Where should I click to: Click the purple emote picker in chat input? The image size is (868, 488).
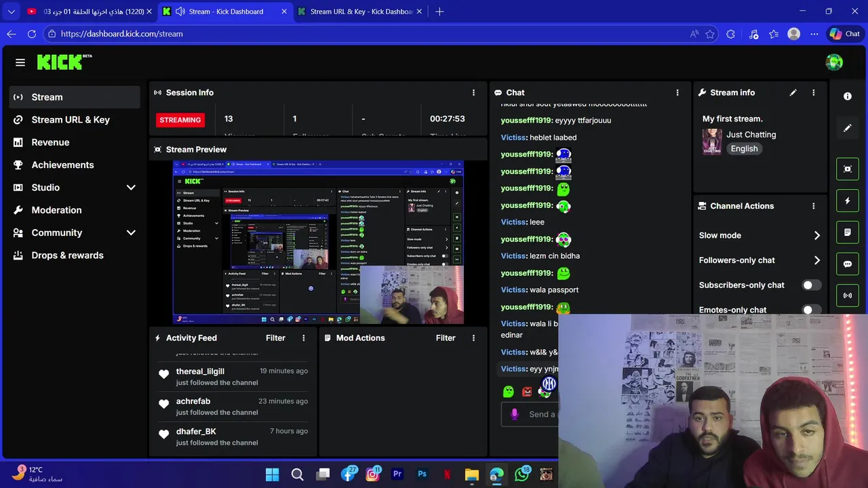[x=514, y=414]
